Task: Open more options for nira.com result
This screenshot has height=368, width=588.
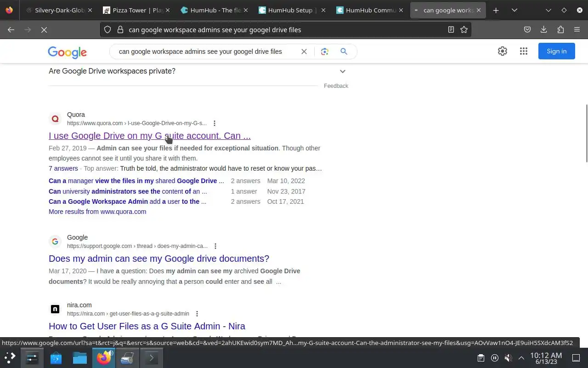Action: tap(197, 314)
